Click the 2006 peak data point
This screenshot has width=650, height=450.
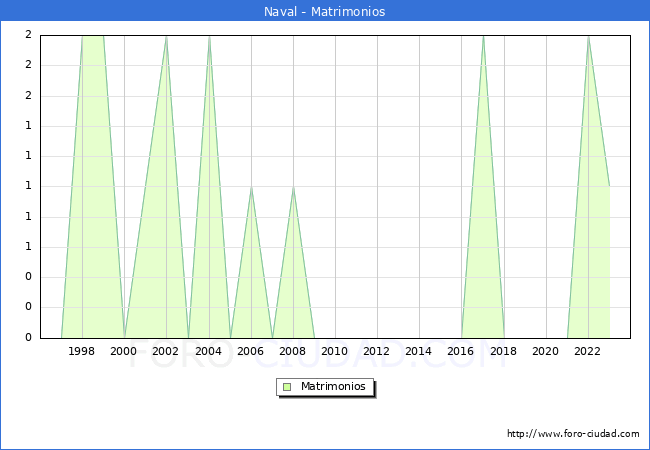pyautogui.click(x=251, y=187)
